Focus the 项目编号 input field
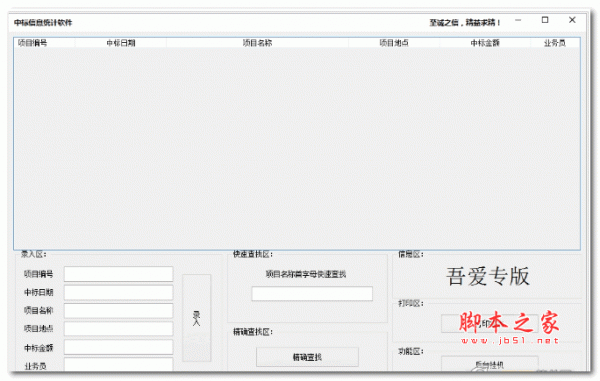The height and width of the screenshot is (381, 600). coord(118,274)
